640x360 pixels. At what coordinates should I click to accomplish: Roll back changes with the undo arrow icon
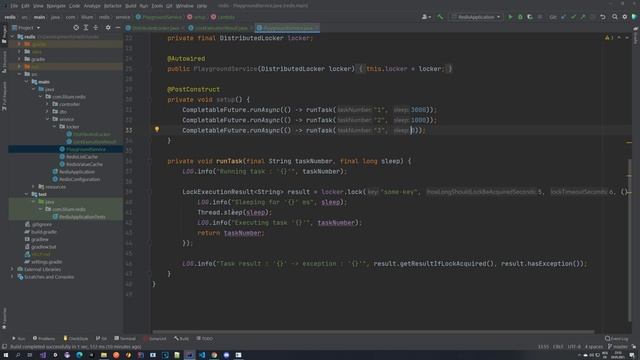tap(603, 17)
